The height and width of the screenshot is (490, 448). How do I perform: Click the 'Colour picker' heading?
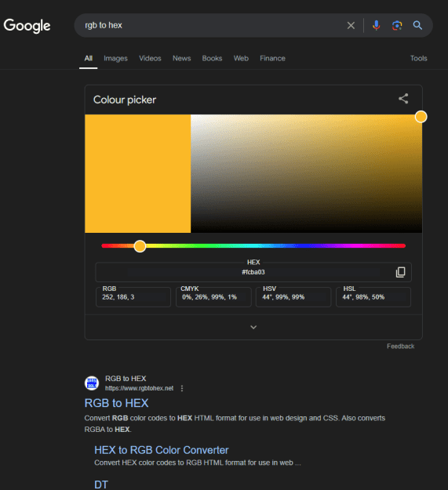click(125, 100)
